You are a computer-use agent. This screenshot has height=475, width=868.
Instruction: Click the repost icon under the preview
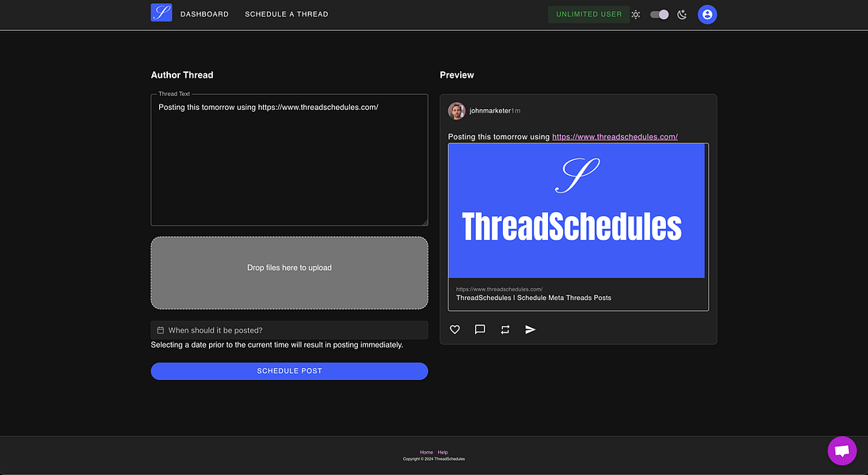[x=505, y=329]
